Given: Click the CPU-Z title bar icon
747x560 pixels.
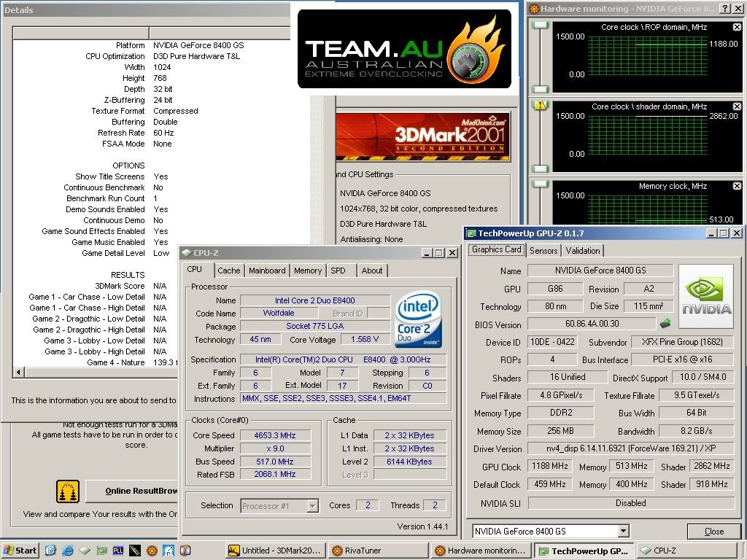Looking at the screenshot, I should point(187,253).
